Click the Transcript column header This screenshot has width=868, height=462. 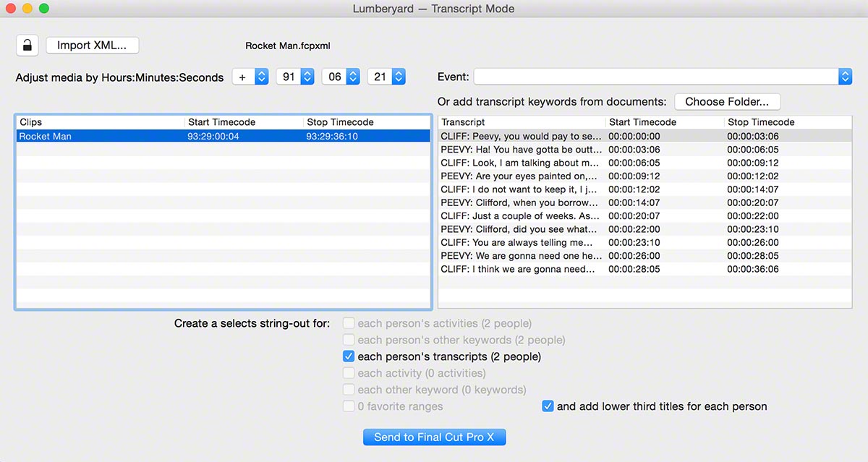[x=522, y=122]
